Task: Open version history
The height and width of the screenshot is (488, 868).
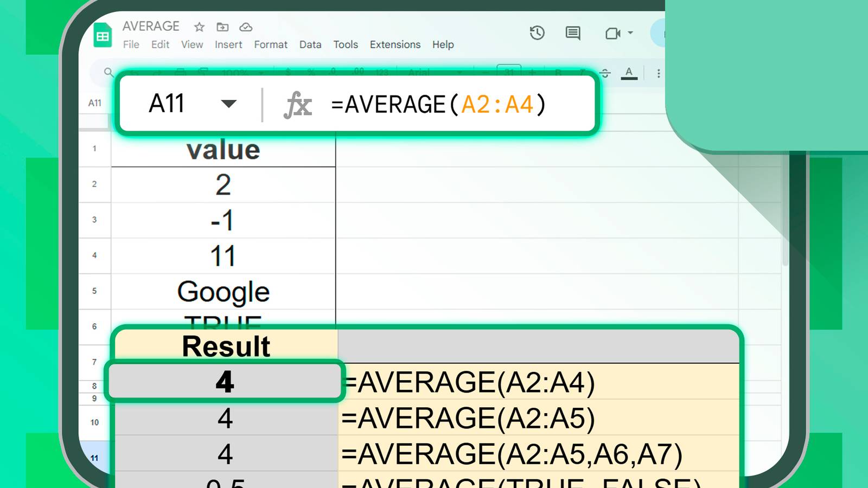Action: [x=537, y=33]
